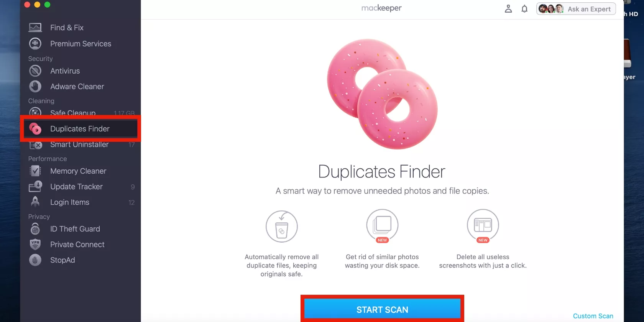Click the Update Tracker icon

point(35,187)
